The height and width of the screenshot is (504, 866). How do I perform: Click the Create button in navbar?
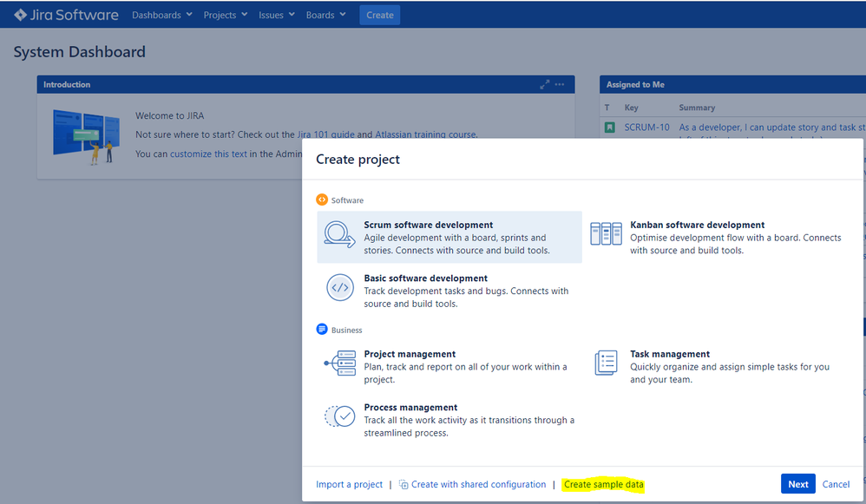click(379, 15)
